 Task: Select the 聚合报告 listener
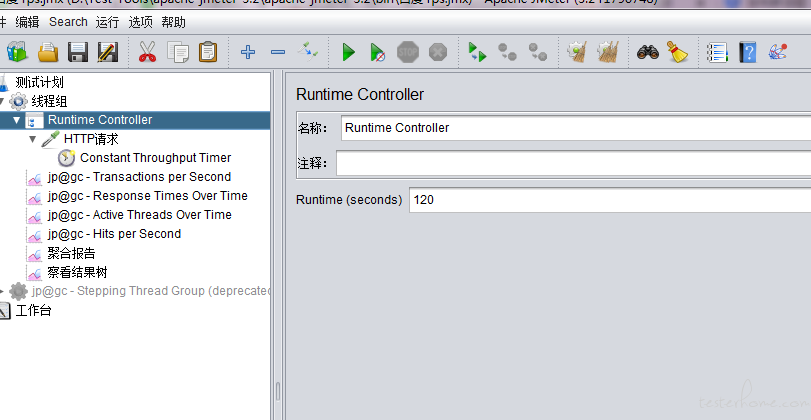click(x=71, y=253)
